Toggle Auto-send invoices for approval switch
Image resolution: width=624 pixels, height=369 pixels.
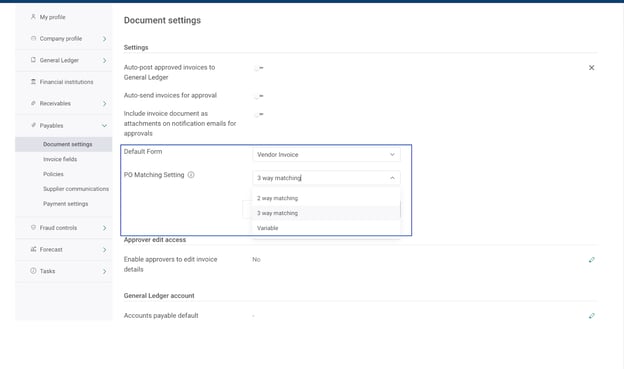tap(259, 96)
